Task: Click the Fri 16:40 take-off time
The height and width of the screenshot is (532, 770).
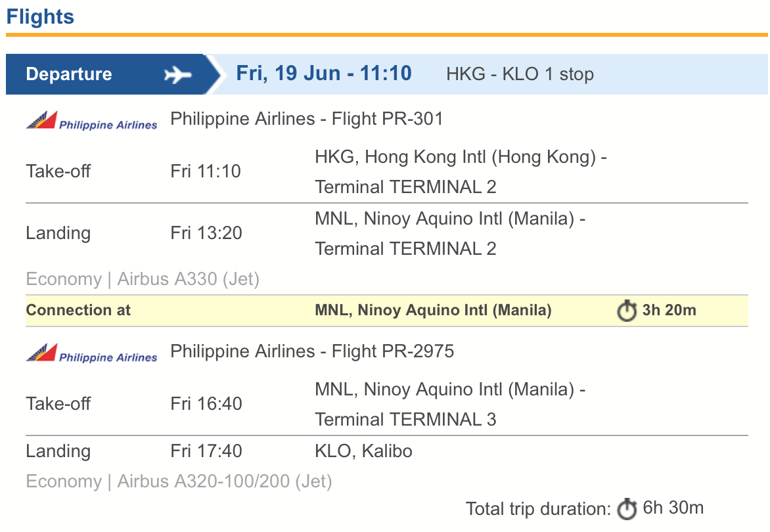Action: click(x=206, y=403)
